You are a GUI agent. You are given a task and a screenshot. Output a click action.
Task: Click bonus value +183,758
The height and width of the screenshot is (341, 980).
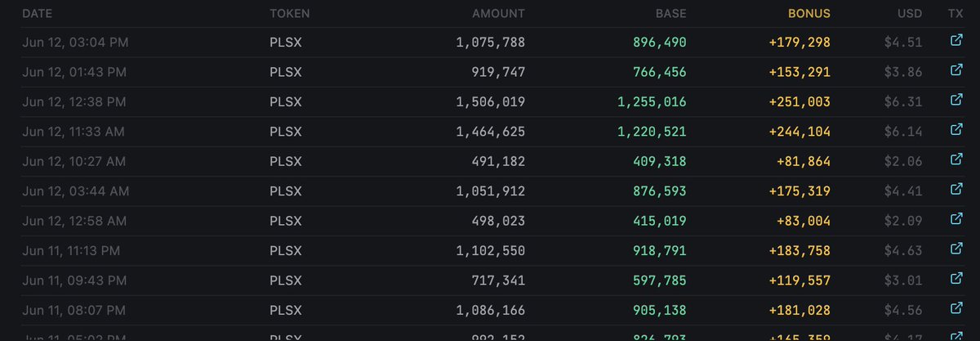(x=800, y=251)
